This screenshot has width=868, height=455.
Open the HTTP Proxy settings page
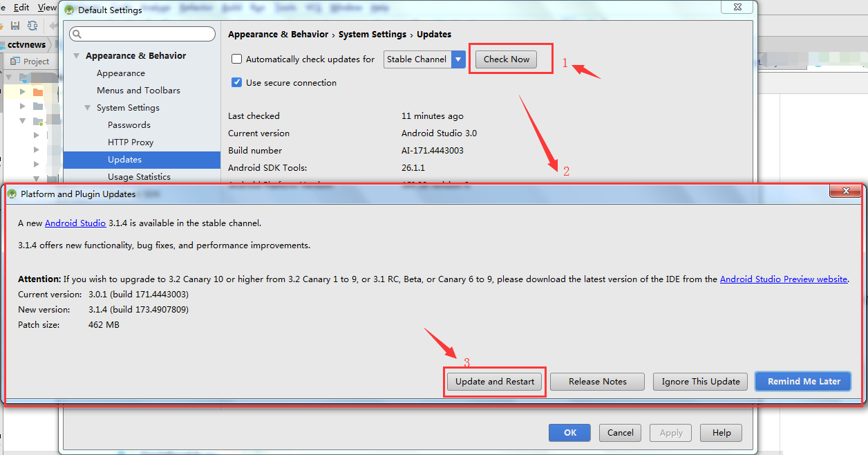(131, 142)
